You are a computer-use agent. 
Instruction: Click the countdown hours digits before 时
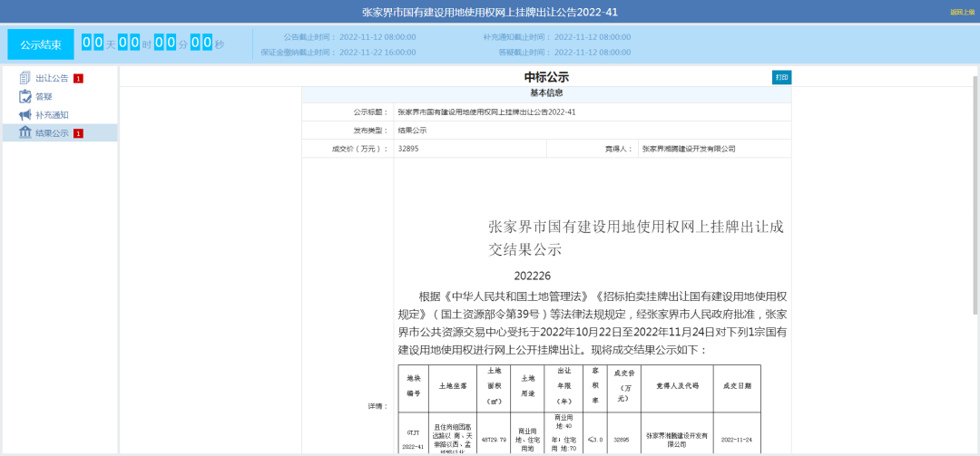(129, 44)
